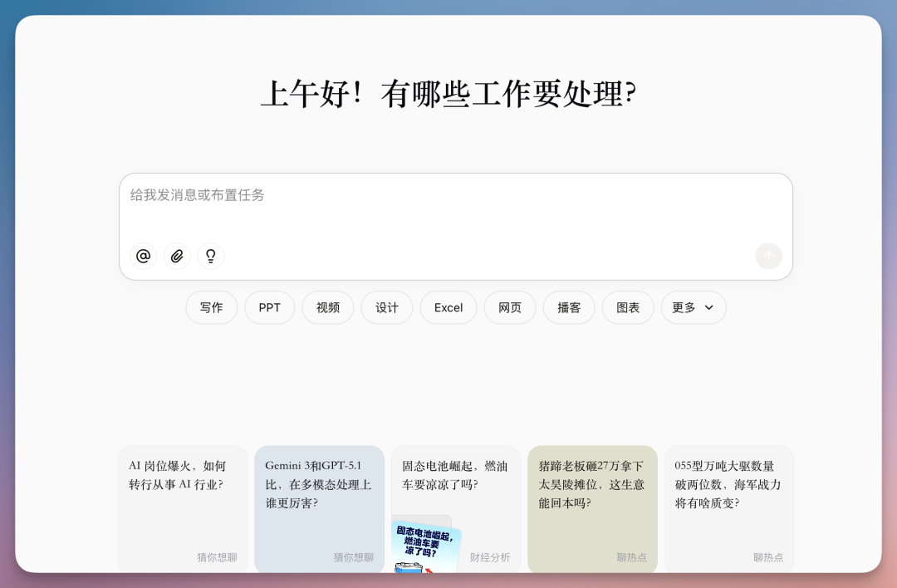Pick the 网页 creation chip
Screen dimensions: 897x588
pyautogui.click(x=509, y=307)
